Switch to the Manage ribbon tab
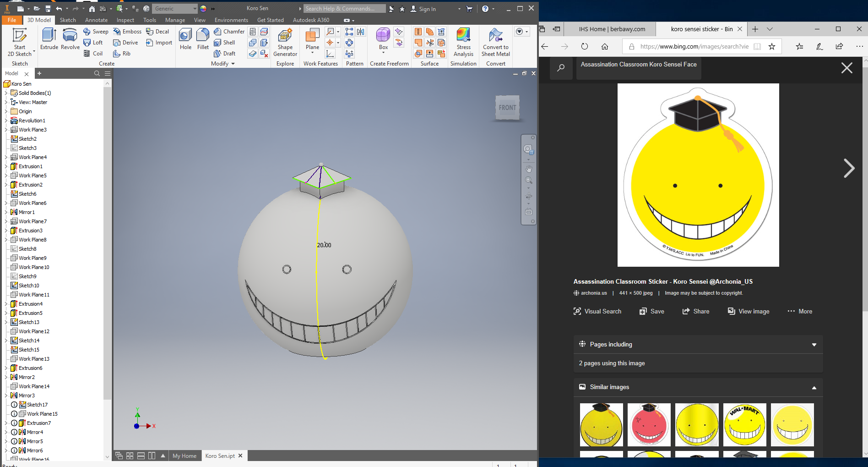868x467 pixels. pyautogui.click(x=175, y=20)
